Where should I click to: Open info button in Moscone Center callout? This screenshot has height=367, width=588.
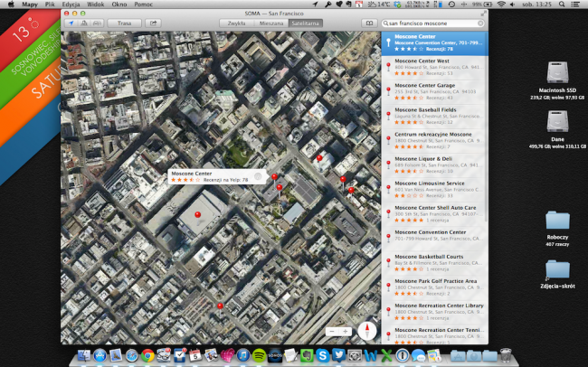(258, 176)
